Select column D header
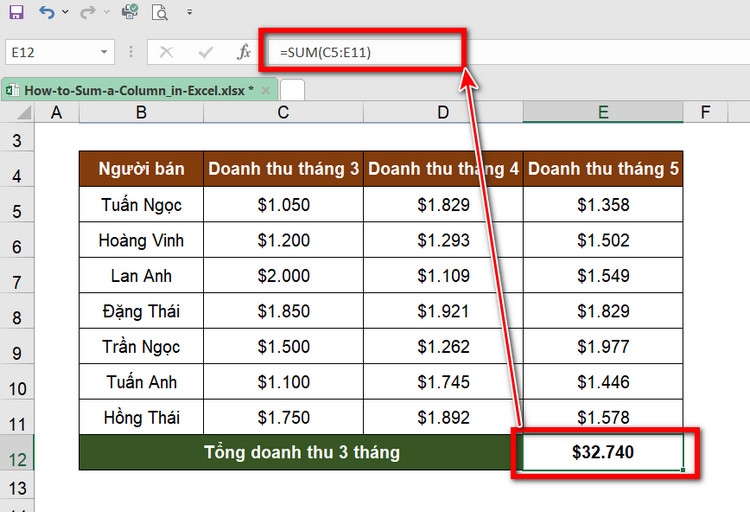750x512 pixels. coord(443,113)
